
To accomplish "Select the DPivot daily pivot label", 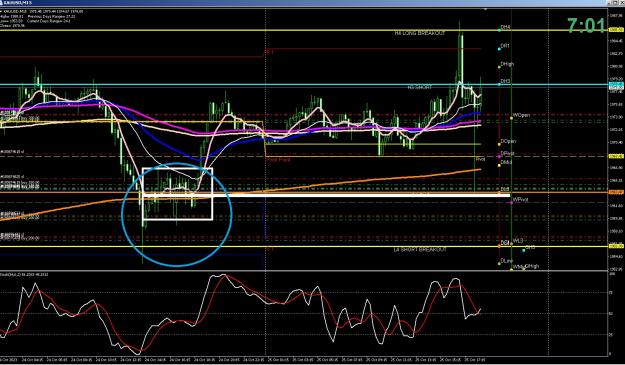I will coord(507,153).
